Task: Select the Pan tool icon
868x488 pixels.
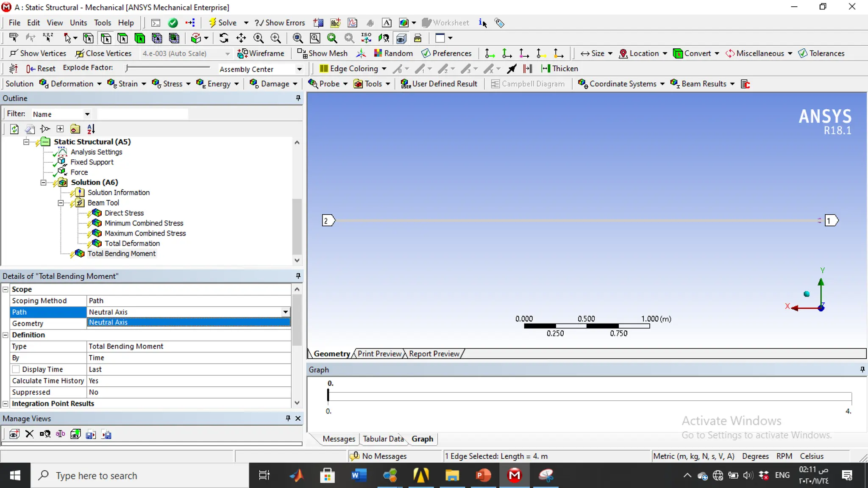Action: 241,38
